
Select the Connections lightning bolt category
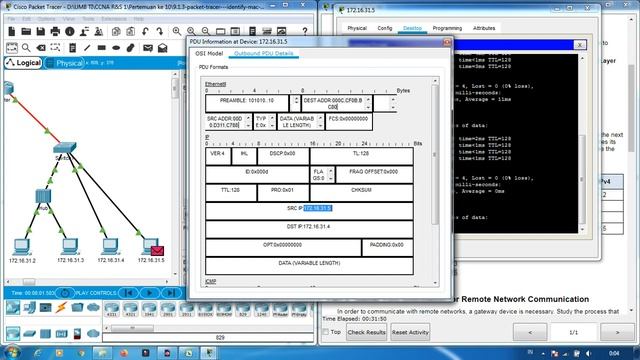coord(61,307)
